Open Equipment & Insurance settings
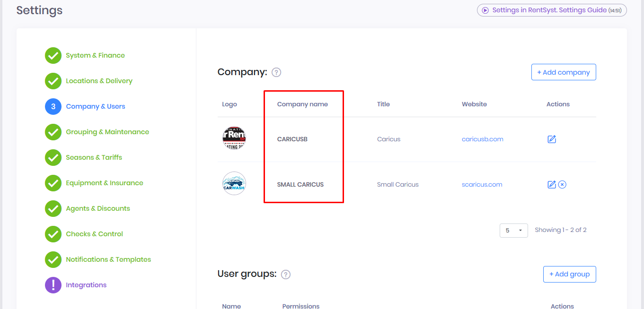644x309 pixels. pyautogui.click(x=105, y=183)
